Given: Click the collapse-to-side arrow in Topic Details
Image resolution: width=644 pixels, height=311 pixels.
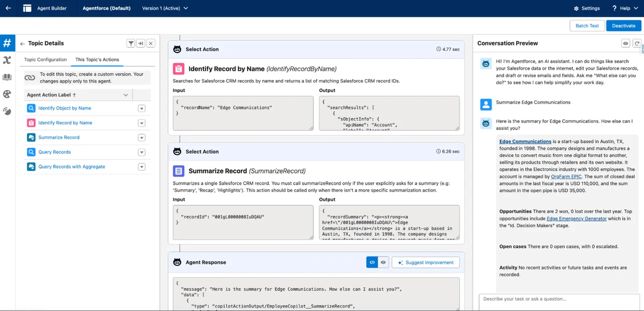Looking at the screenshot, I should 141,44.
